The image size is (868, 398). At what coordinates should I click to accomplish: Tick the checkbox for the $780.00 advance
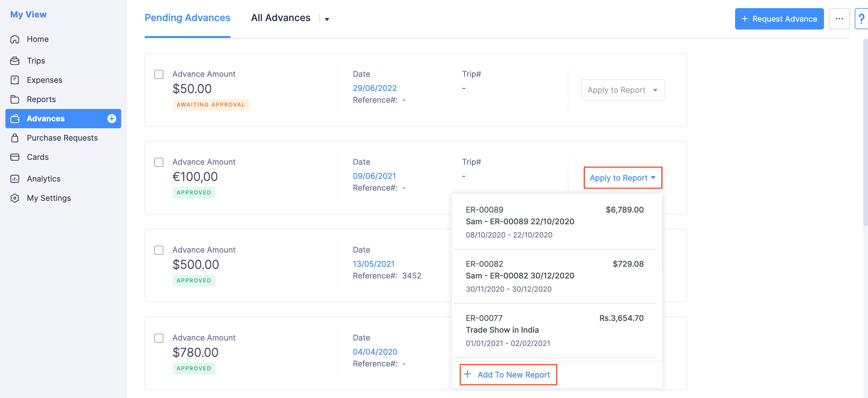point(159,338)
